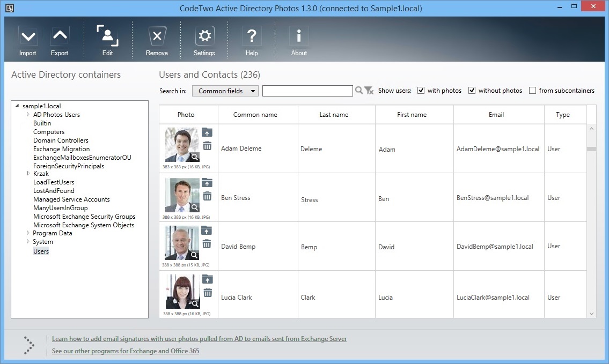Select the LoadTestUsers container
609x364 pixels.
pyautogui.click(x=54, y=182)
